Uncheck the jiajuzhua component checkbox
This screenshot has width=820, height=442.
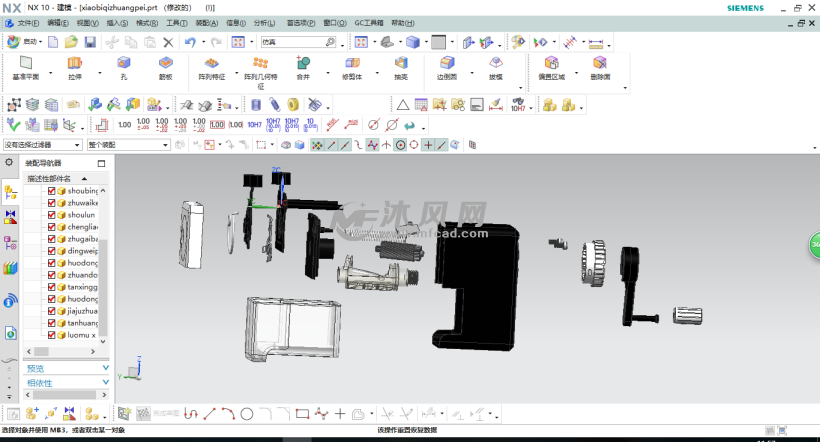(x=51, y=311)
